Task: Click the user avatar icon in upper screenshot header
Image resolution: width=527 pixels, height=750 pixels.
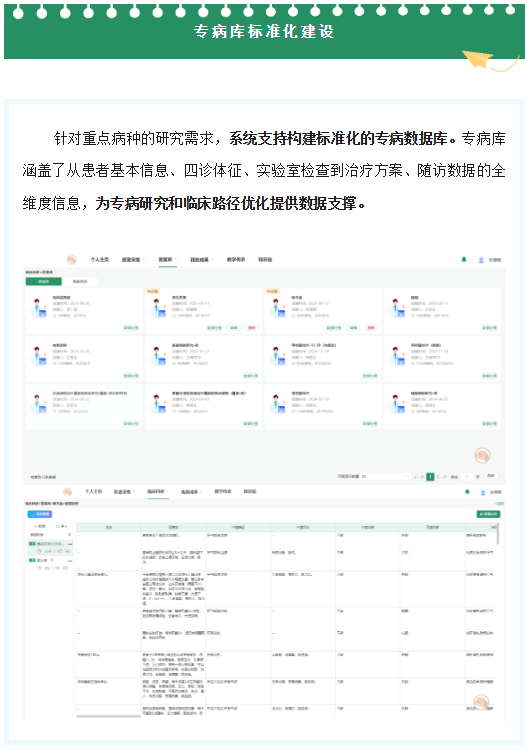Action: tap(481, 260)
